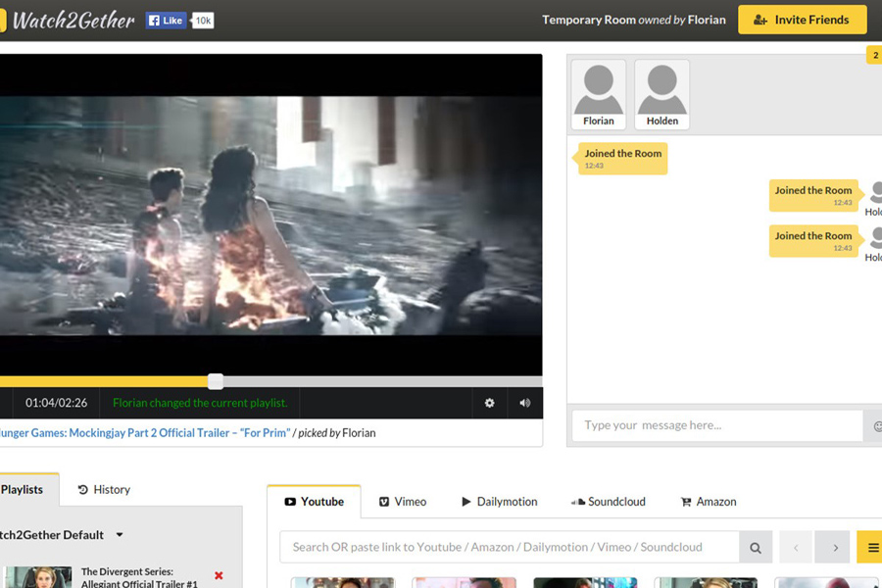Select the Soundcloud source tab
The width and height of the screenshot is (882, 588).
click(608, 502)
